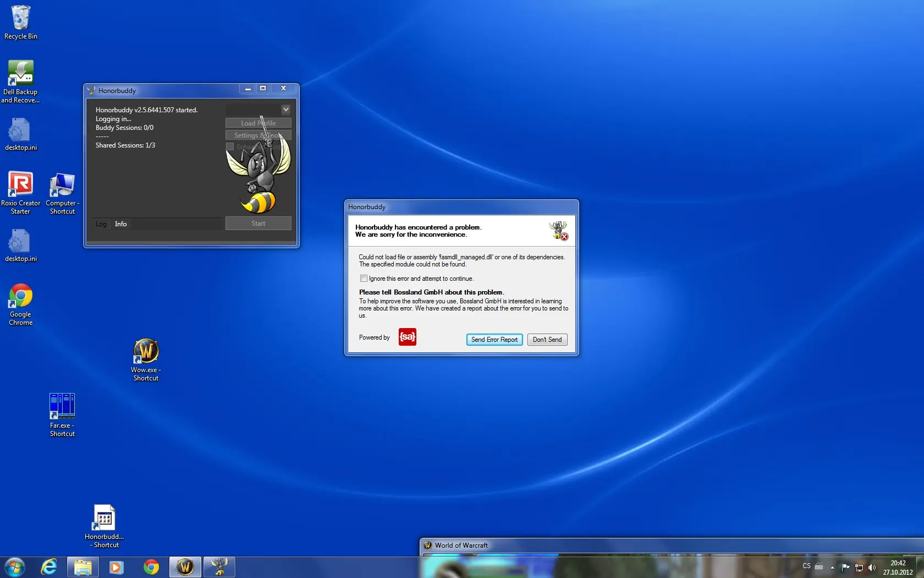Close the Honorbuddy main window
924x578 pixels.
[284, 88]
